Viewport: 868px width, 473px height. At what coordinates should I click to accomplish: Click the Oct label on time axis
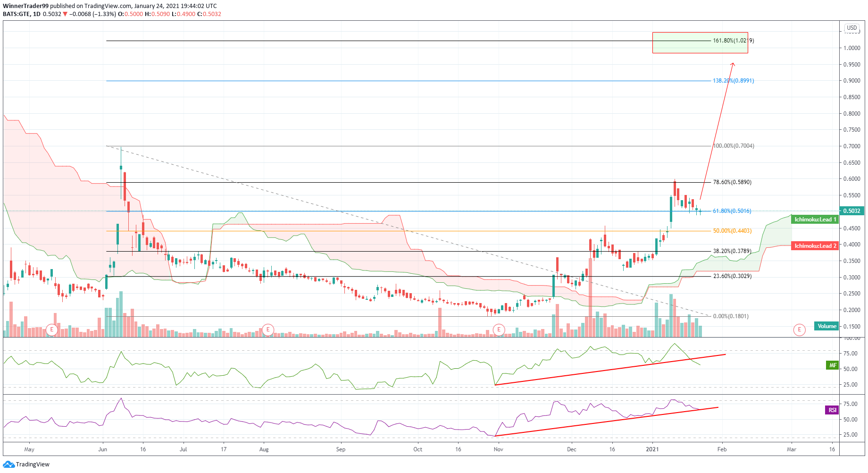coord(417,449)
